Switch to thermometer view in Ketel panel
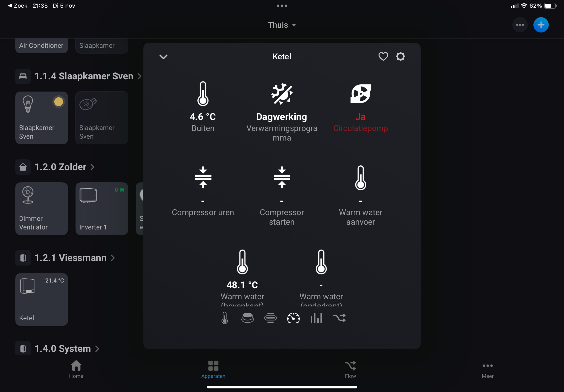Screen dimensions: 564x392 pos(225,318)
